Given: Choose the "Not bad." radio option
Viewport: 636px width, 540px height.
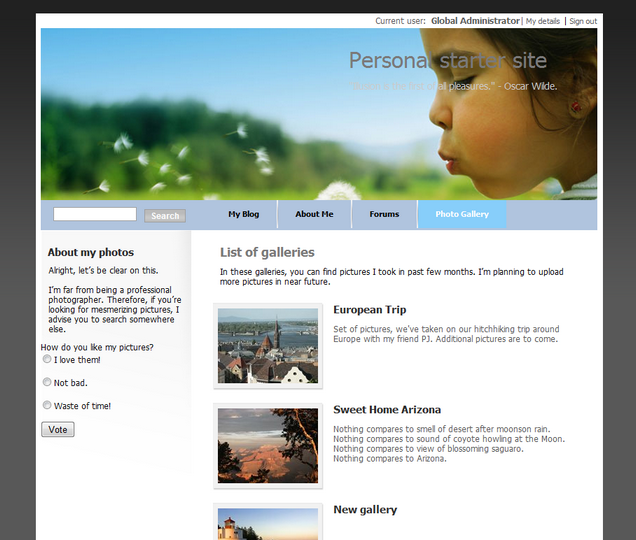Looking at the screenshot, I should 47,382.
